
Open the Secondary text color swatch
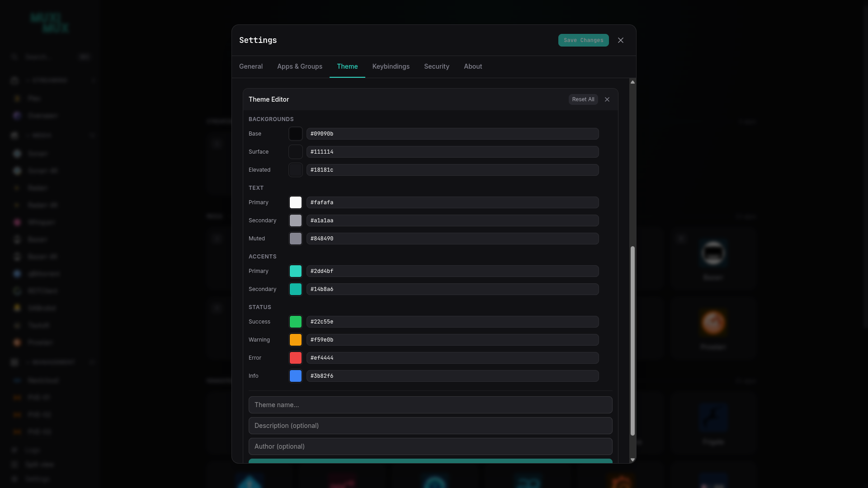(x=296, y=221)
